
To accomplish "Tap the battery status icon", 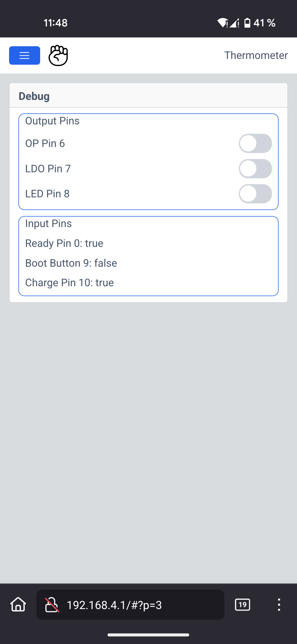I will click(248, 23).
